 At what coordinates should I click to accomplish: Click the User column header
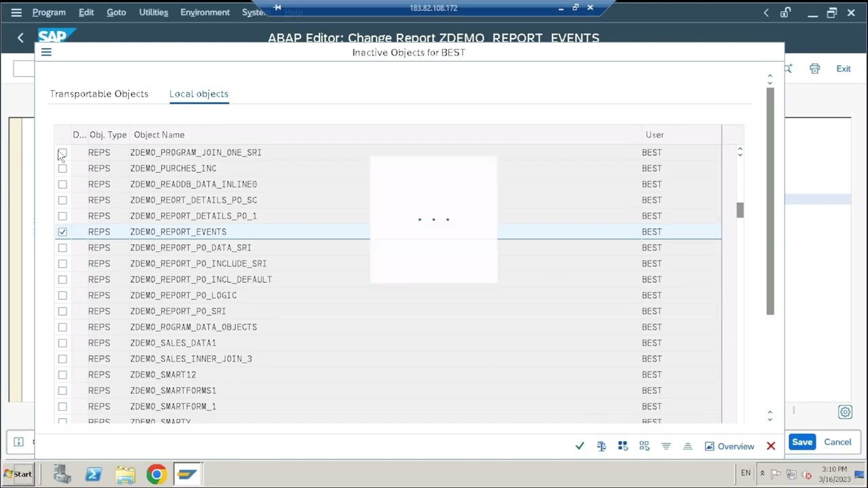pos(654,135)
